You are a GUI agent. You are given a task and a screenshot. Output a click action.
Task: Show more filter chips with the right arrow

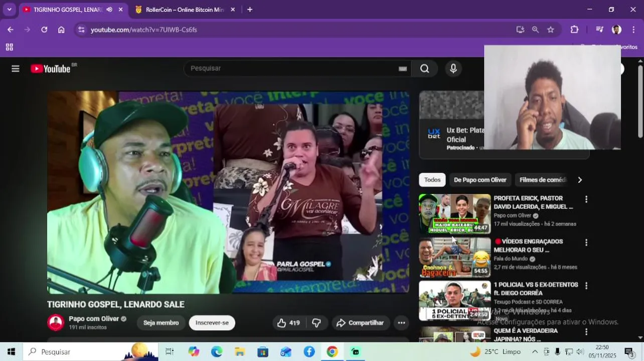[x=580, y=180]
